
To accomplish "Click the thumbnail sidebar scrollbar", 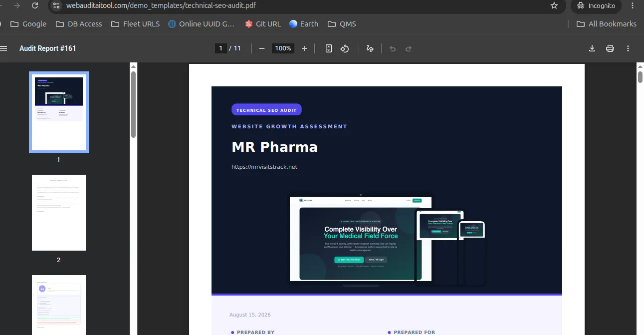I will pyautogui.click(x=133, y=104).
